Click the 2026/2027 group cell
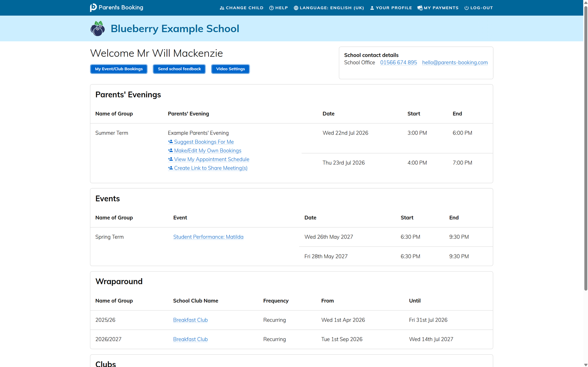Screen dimensions: 588x367 click(108, 339)
